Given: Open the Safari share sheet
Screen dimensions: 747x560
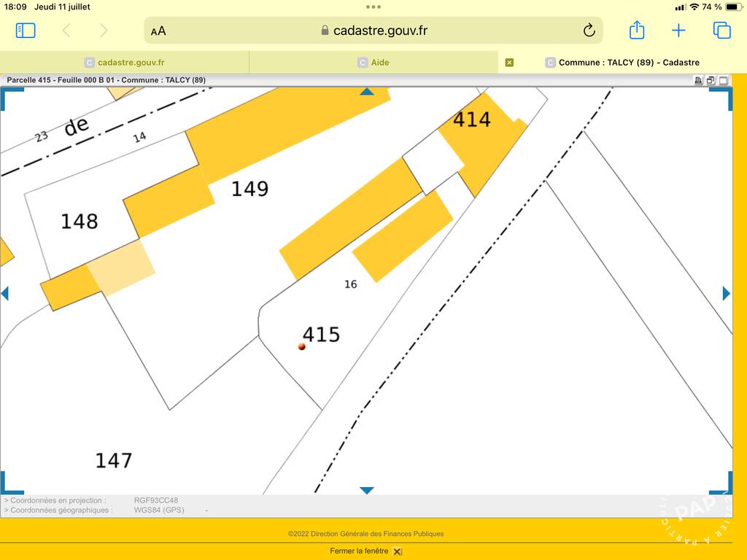Looking at the screenshot, I should point(637,30).
